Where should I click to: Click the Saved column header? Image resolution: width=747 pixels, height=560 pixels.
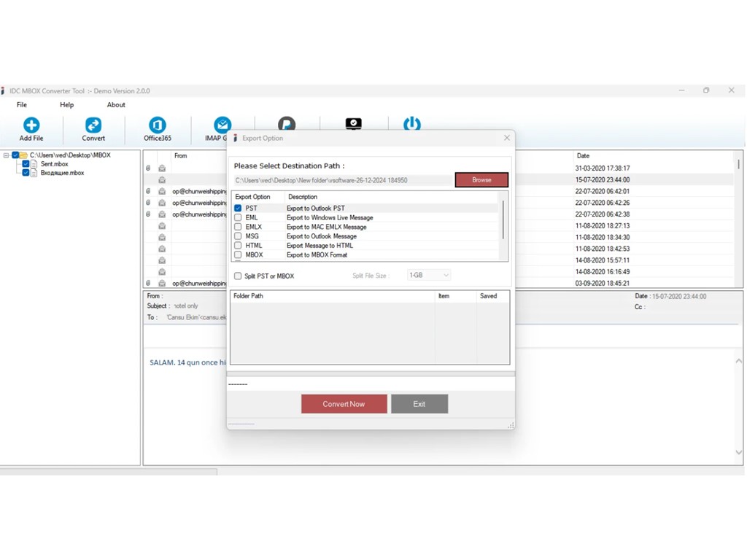pos(492,296)
